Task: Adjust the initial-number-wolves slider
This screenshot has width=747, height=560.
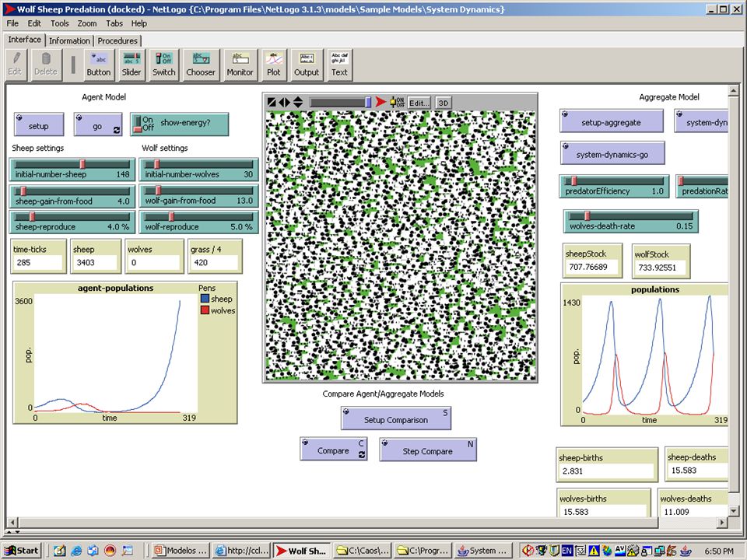Action: (x=198, y=169)
